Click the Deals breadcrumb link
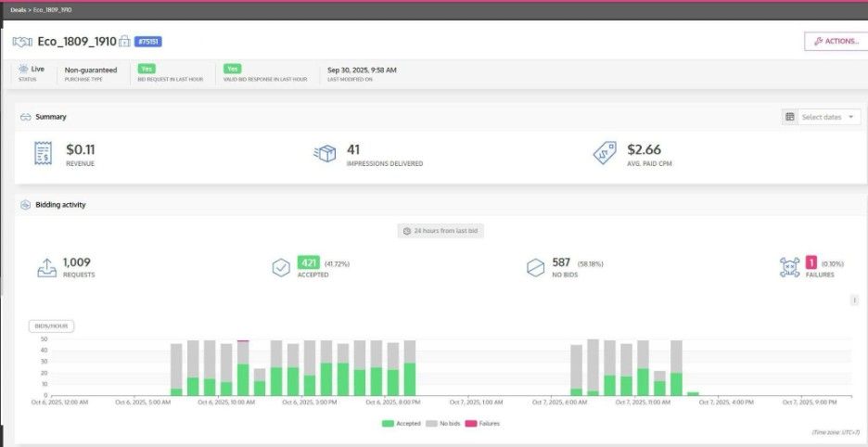The width and height of the screenshot is (868, 447). (18, 10)
